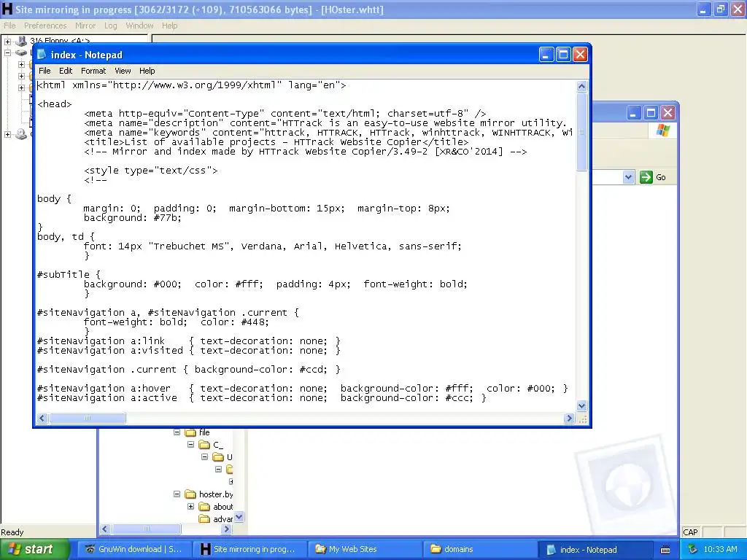Open HTTrack's Mirror menu
747x560 pixels.
pos(85,26)
